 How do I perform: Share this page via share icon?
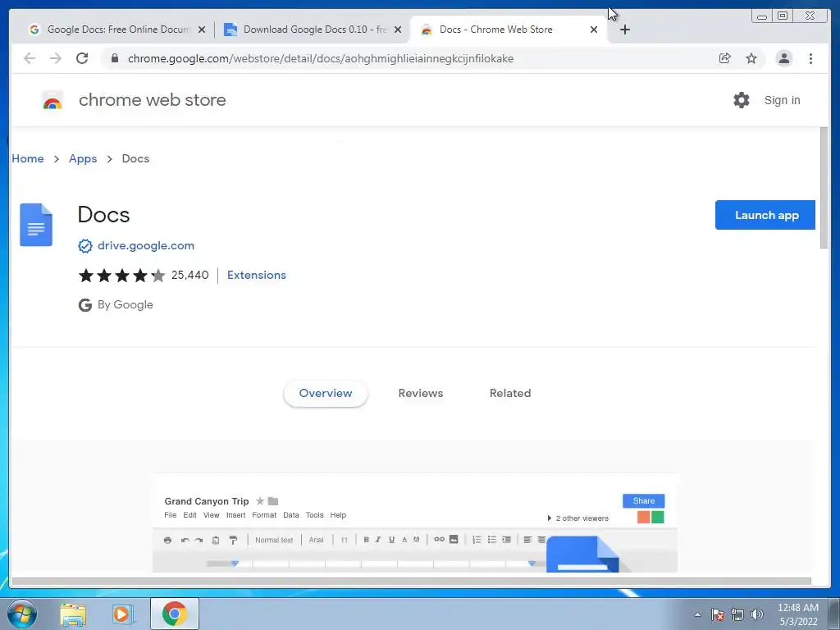(725, 58)
